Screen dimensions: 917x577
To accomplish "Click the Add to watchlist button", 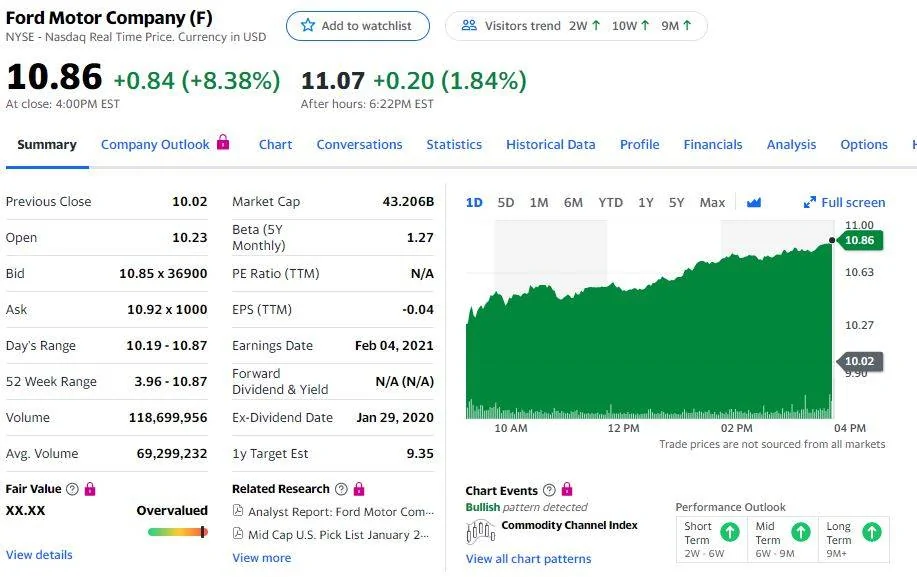I will click(x=358, y=26).
